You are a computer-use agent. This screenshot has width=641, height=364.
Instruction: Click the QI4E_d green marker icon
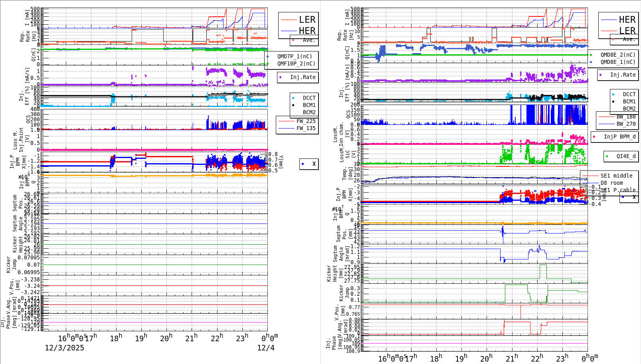pos(606,156)
